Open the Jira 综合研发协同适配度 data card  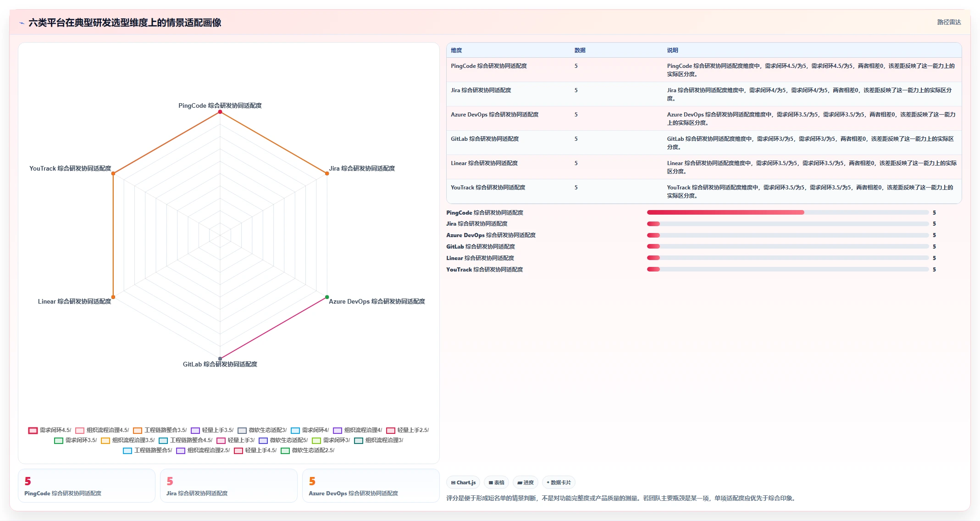pyautogui.click(x=229, y=486)
